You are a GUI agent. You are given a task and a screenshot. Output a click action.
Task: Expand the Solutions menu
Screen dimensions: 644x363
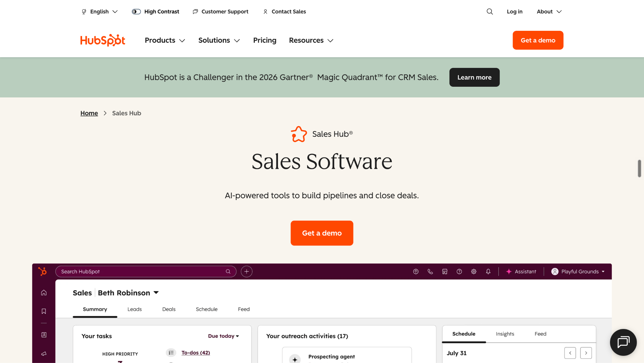(219, 41)
